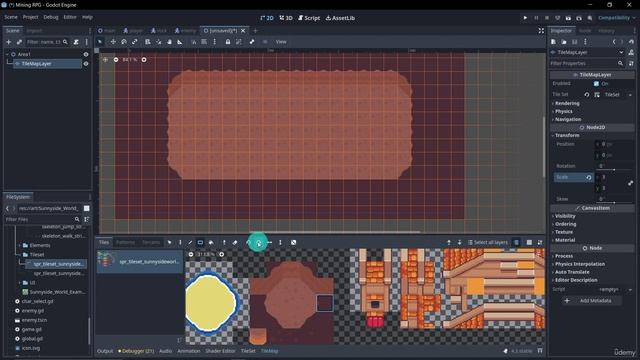Expand the Visibility section
The height and width of the screenshot is (360, 640).
pos(564,216)
